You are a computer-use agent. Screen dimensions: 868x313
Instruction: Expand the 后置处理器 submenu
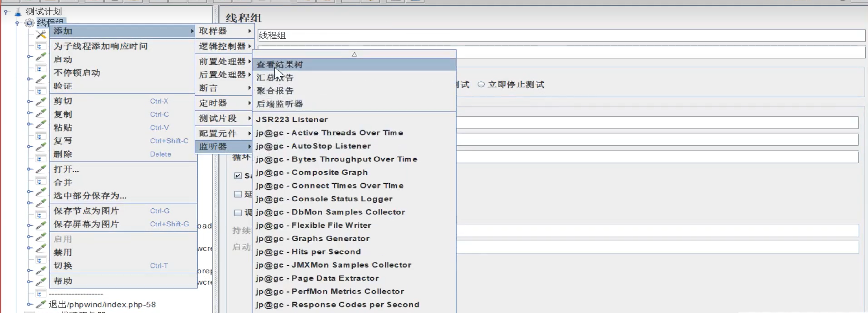(224, 75)
